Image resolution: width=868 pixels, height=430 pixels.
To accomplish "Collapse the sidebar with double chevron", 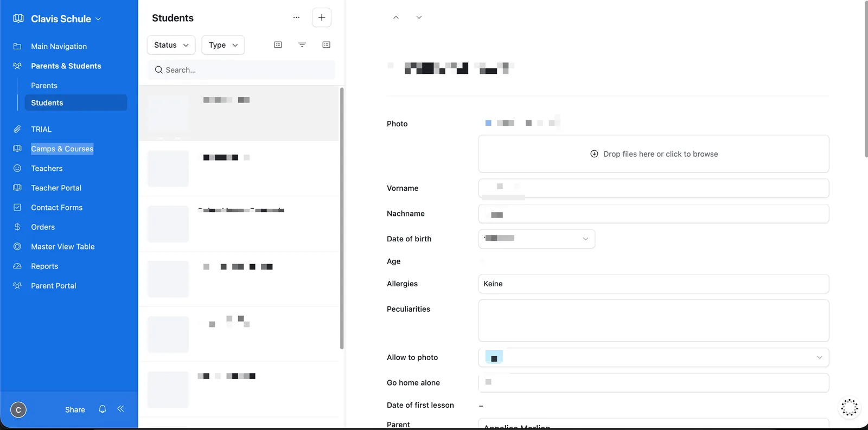I will (120, 409).
